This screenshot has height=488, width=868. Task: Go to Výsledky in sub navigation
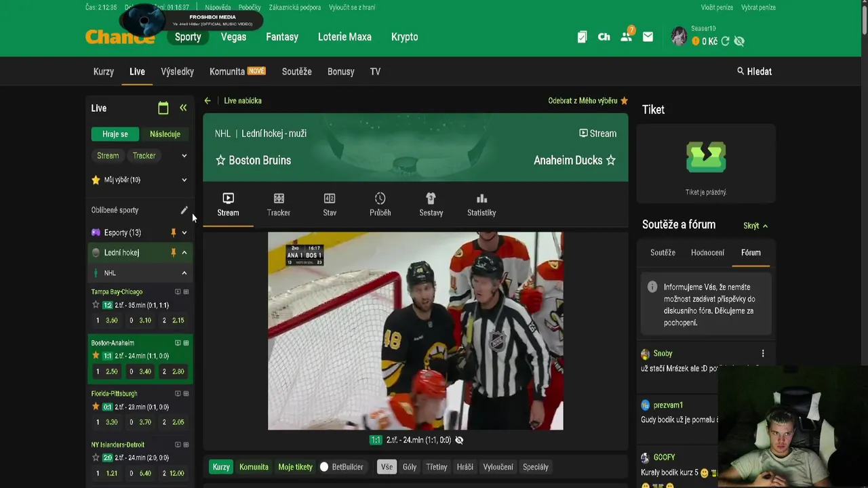coord(177,71)
